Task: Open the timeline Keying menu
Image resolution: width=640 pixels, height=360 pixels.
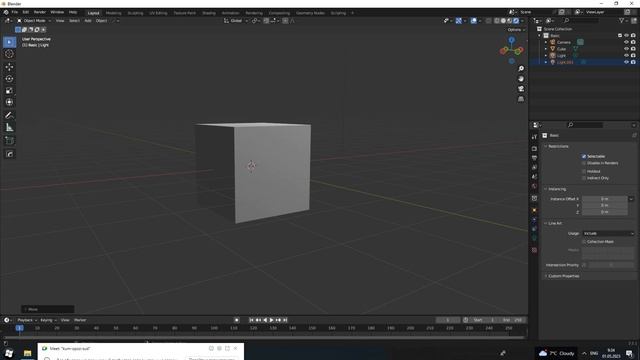Action: tap(48, 320)
